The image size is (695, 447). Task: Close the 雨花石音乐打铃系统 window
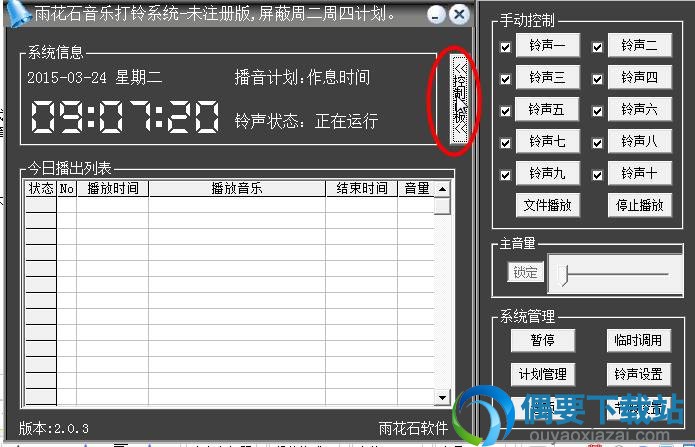coord(459,15)
